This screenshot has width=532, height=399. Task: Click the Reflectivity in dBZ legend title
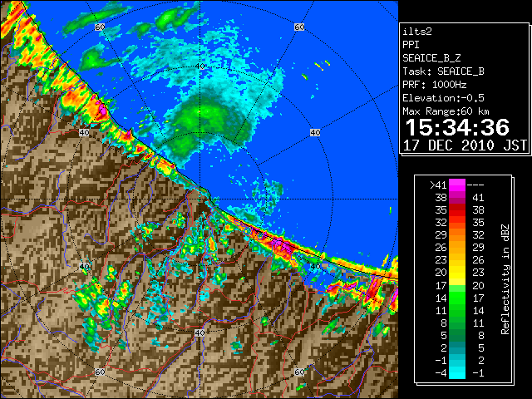coord(505,279)
